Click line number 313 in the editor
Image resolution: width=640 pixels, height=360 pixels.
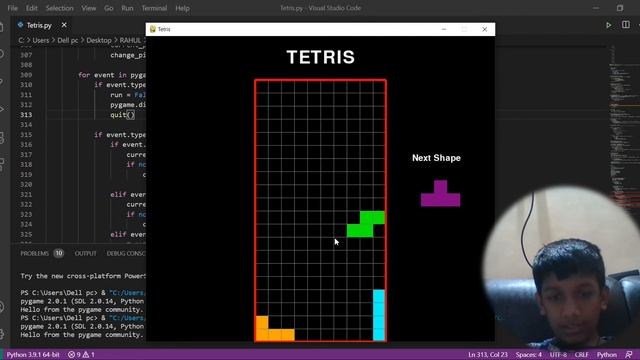(26, 115)
